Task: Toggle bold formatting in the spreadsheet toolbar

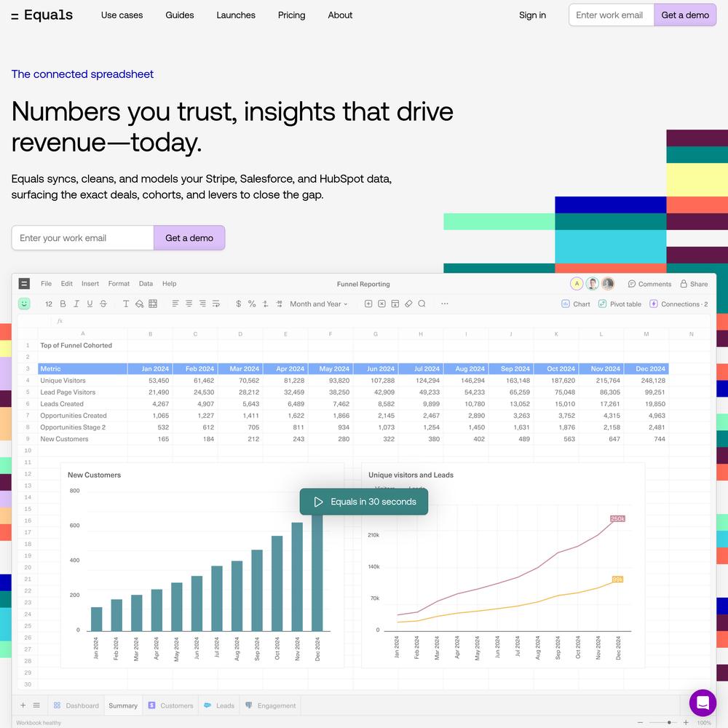Action: tap(63, 304)
